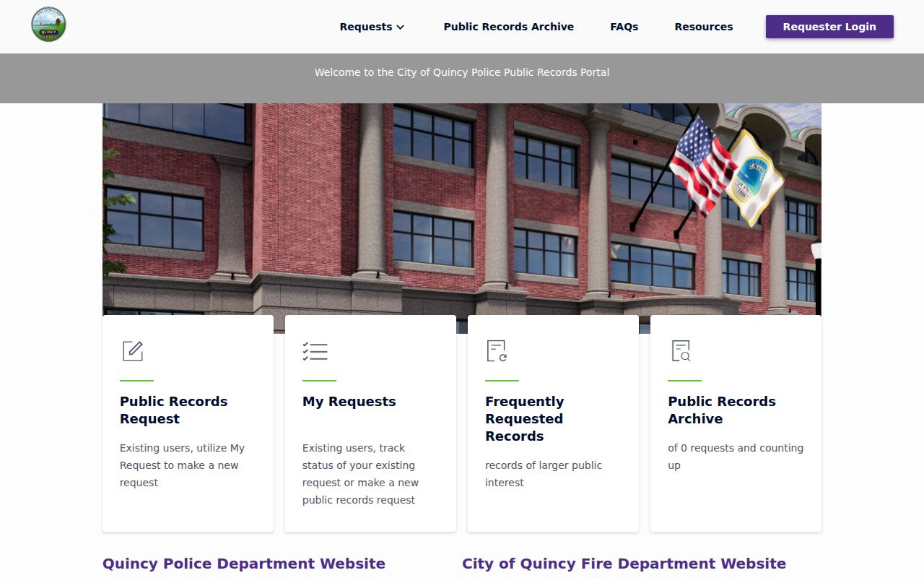This screenshot has width=924, height=578.
Task: Click 'of 0 requests and counting up' text
Action: tap(736, 457)
